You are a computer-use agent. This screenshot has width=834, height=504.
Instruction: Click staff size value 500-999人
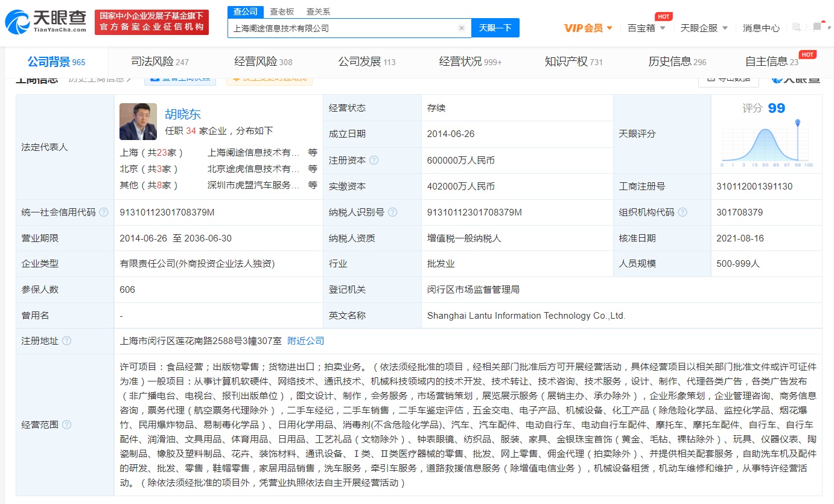click(x=738, y=264)
